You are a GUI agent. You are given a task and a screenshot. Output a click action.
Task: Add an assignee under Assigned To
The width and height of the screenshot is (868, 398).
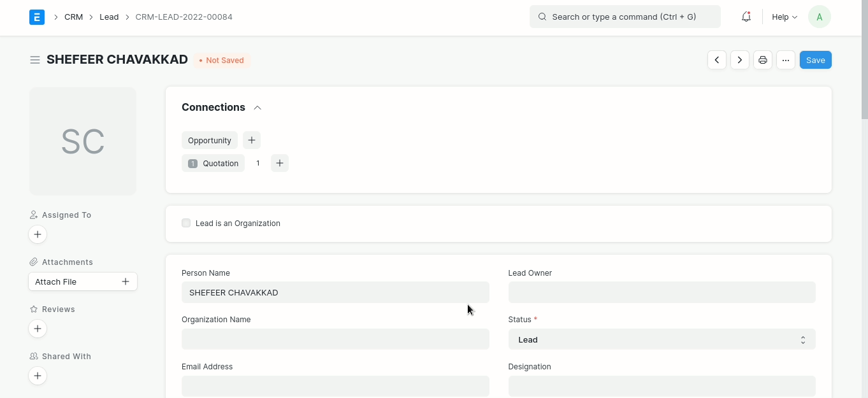click(37, 234)
